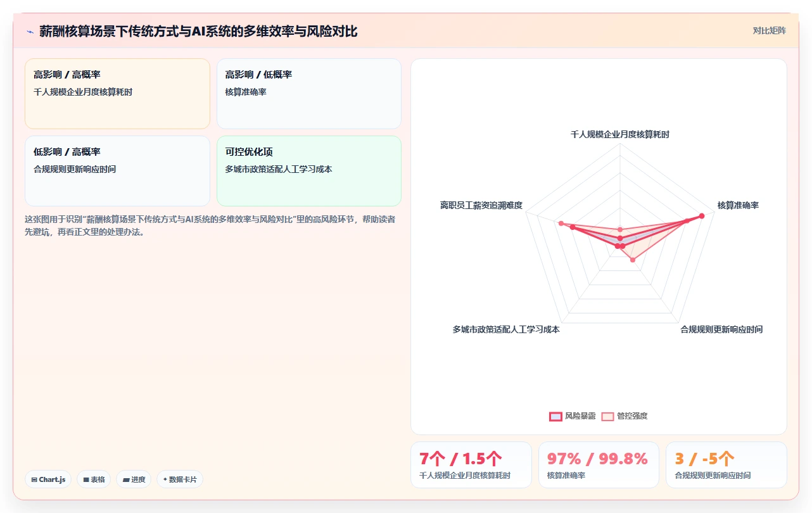Select the 高影响 / 低概率 quadrant card

click(x=309, y=94)
